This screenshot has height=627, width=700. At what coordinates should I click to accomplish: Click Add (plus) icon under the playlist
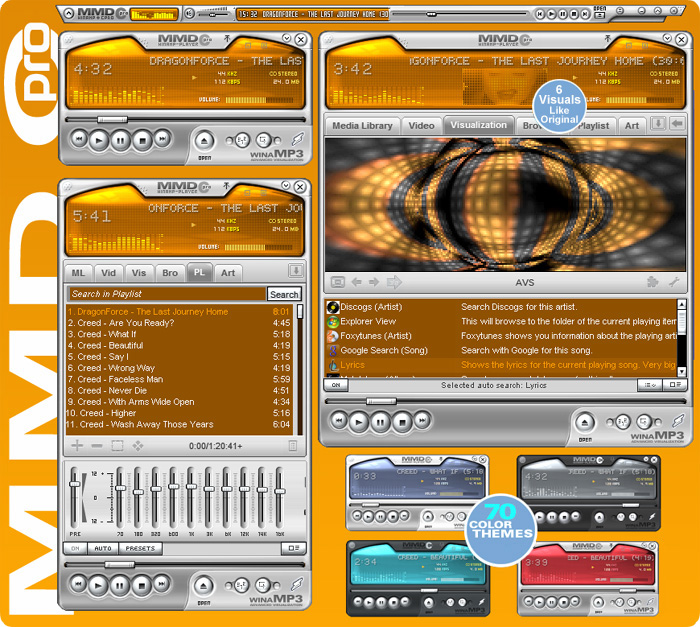tap(77, 445)
